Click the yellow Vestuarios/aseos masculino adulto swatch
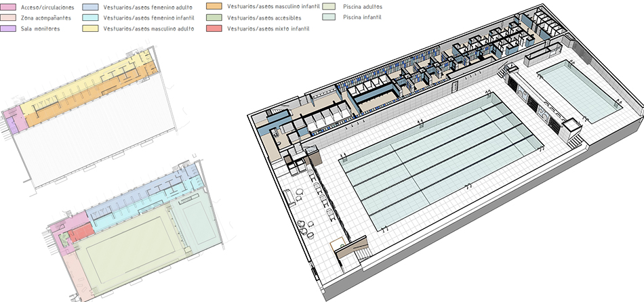 click(90, 28)
